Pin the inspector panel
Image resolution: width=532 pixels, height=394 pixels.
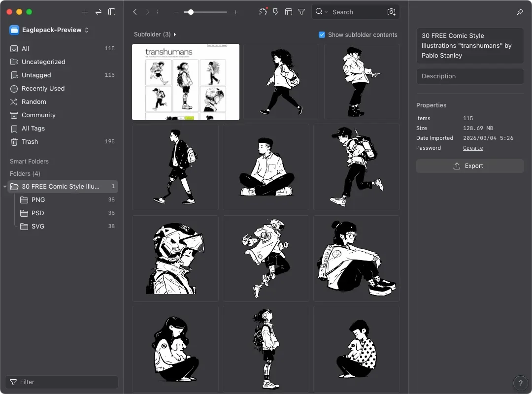[520, 12]
